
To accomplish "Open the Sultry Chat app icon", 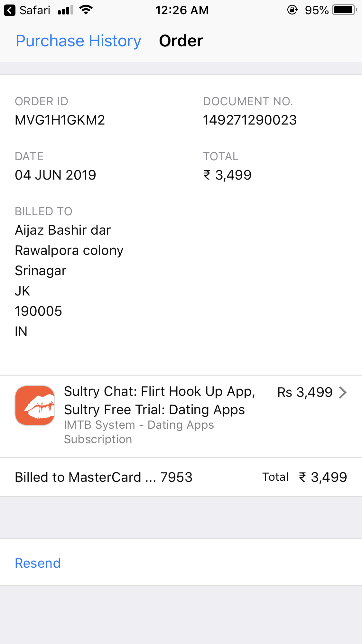I will point(35,406).
